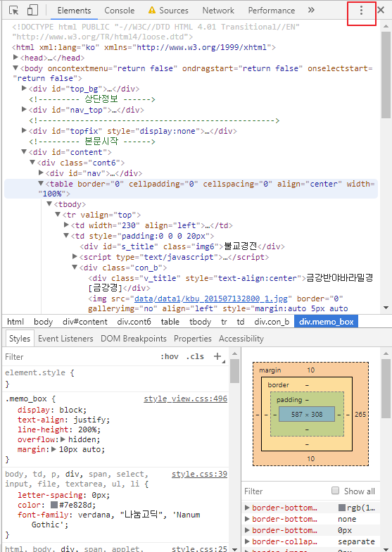The height and width of the screenshot is (552, 392).
Task: Expand the div id topfix node
Action: point(24,130)
